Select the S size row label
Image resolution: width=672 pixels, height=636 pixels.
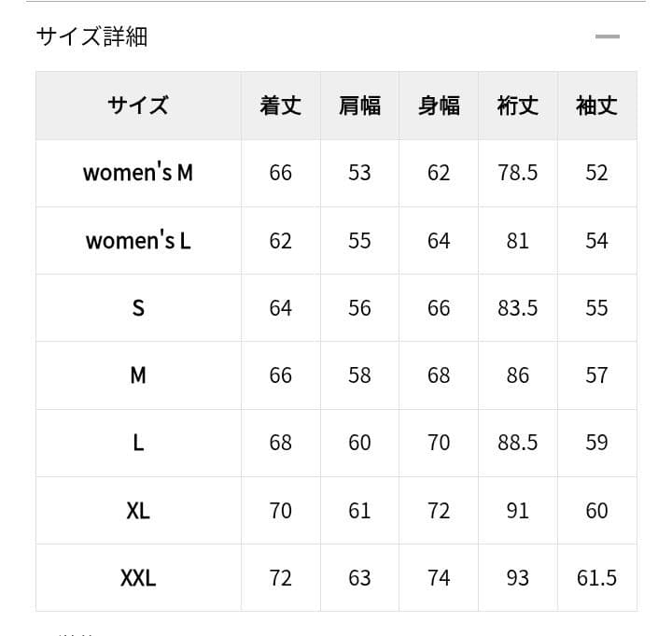(x=138, y=308)
